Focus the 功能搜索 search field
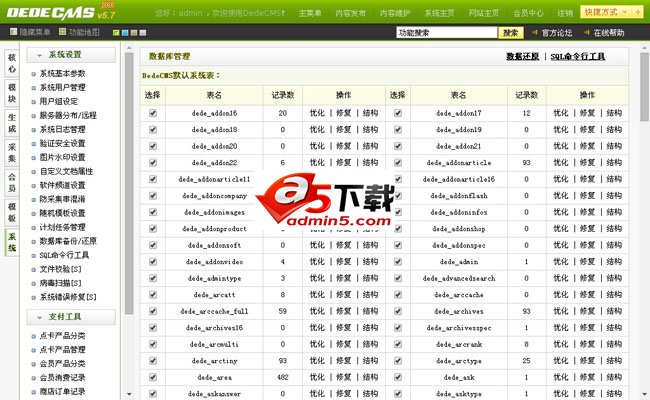Screen dimensions: 650x400 (x=446, y=32)
